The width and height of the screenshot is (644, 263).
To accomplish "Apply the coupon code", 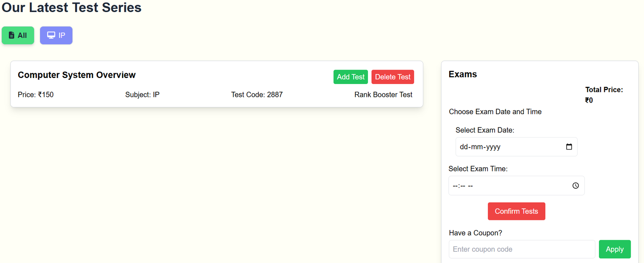I will click(615, 249).
